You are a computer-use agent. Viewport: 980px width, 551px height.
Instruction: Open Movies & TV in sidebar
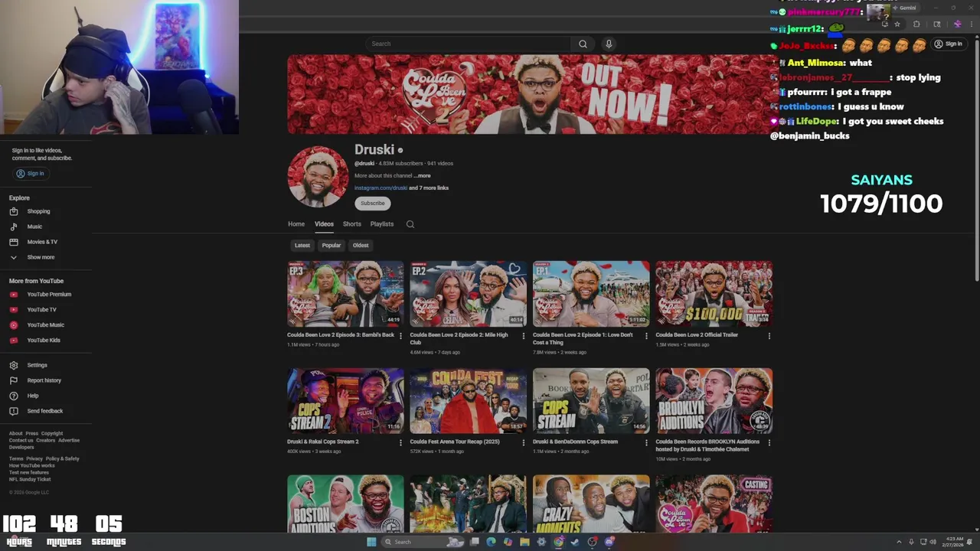click(42, 242)
